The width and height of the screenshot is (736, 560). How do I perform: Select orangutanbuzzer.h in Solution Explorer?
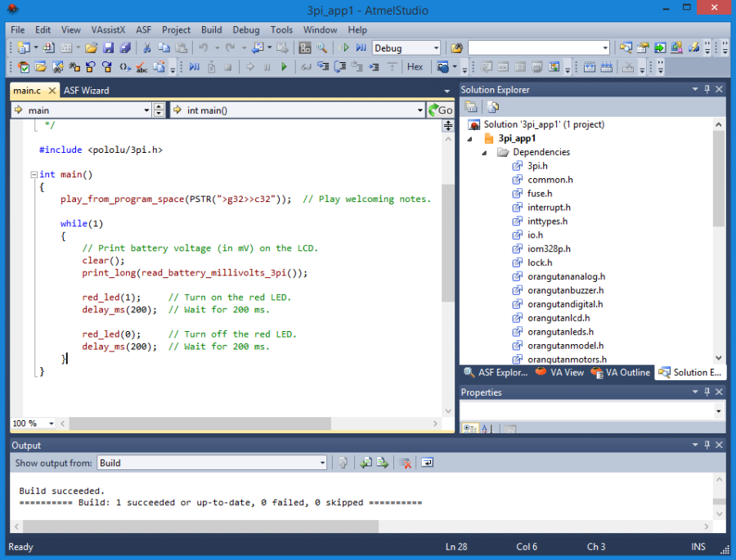[x=565, y=290]
